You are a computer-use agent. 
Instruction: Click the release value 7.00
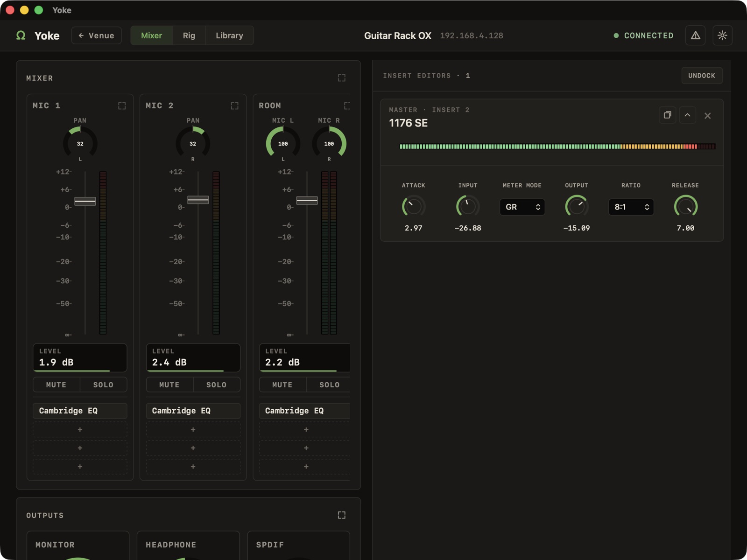click(x=685, y=228)
